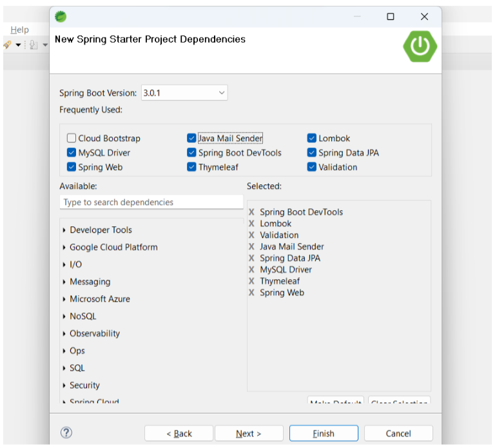Expand the Microsoft Azure category

[64, 299]
